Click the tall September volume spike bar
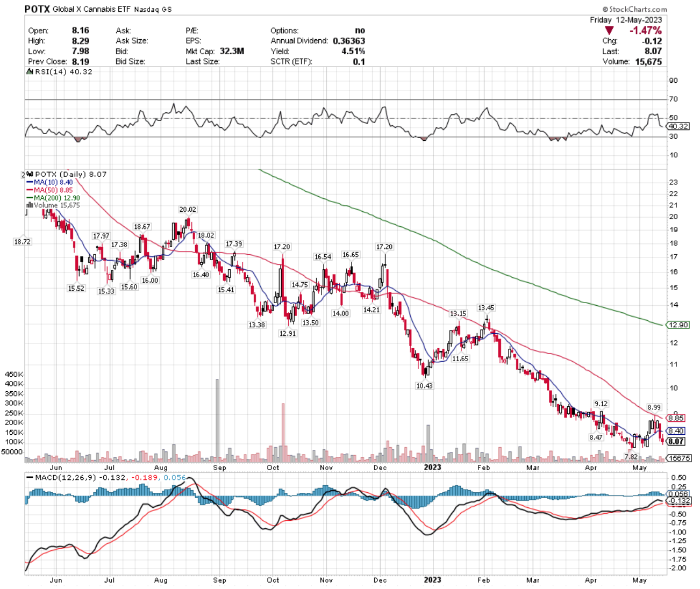 [217, 420]
